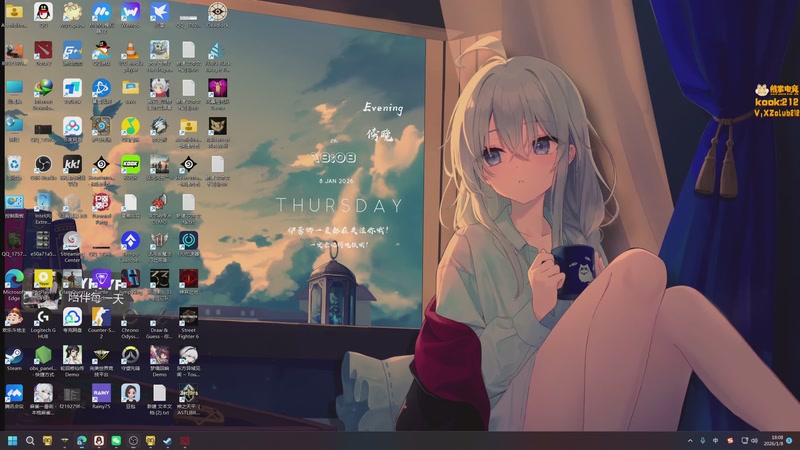Screen dimensions: 800x450
Task: Open the Dota 2 desktop shortcut
Action: (43, 50)
